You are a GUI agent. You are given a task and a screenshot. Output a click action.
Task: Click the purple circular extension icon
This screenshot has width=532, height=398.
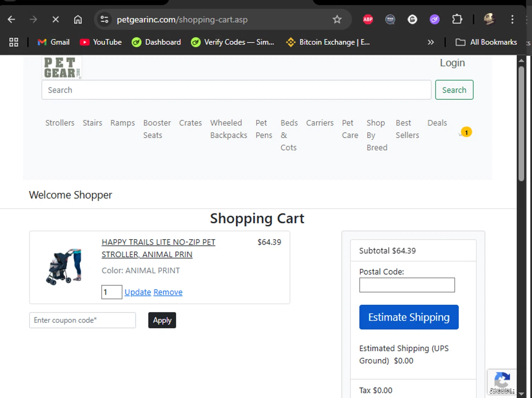pos(434,19)
